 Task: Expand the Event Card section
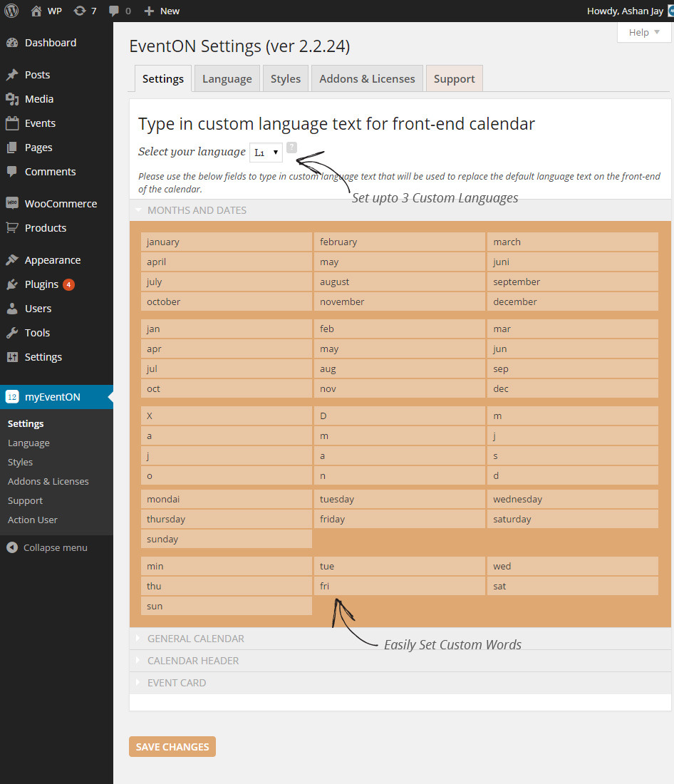pyautogui.click(x=176, y=683)
